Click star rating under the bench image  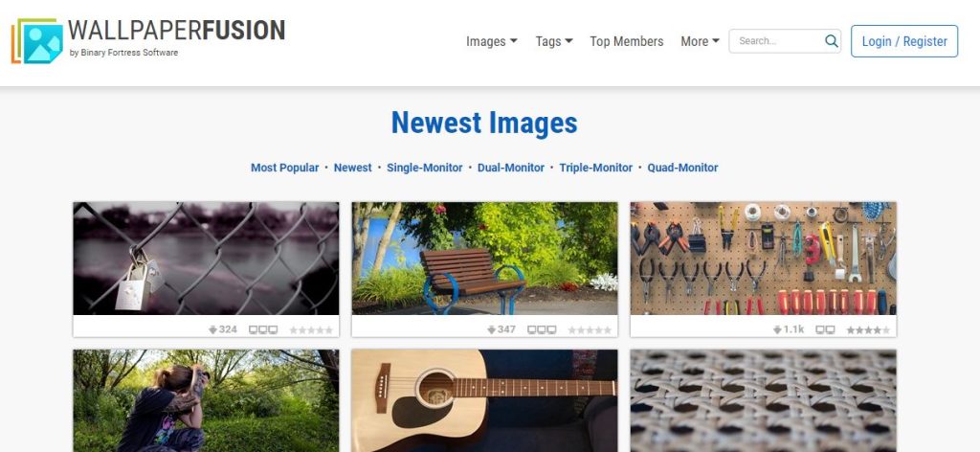pos(590,330)
